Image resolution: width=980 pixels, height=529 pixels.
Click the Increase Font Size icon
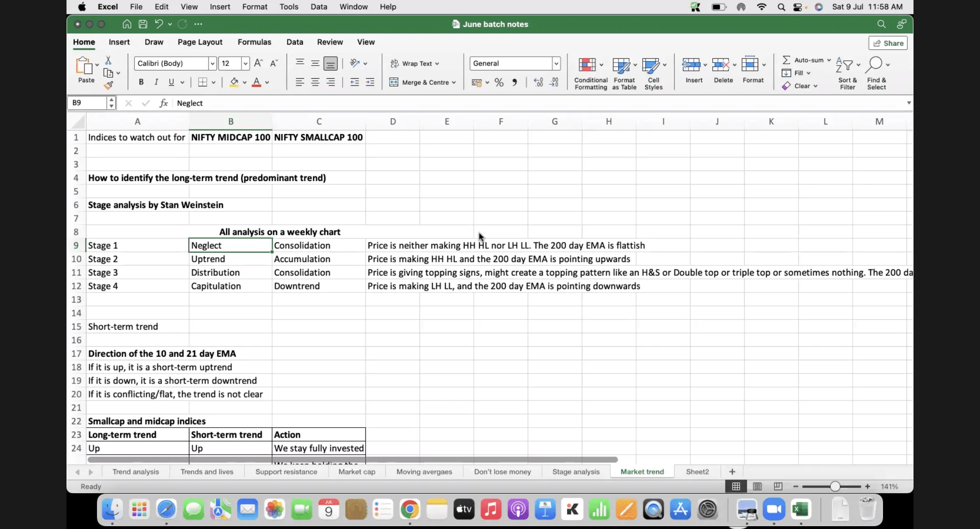tap(258, 63)
